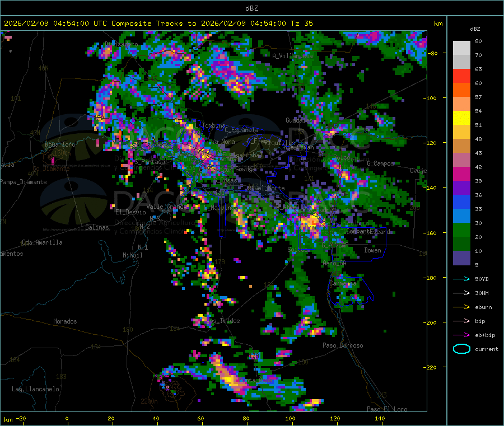Click the 'A_Villanueva' place label
This screenshot has height=426, width=504.
click(292, 56)
